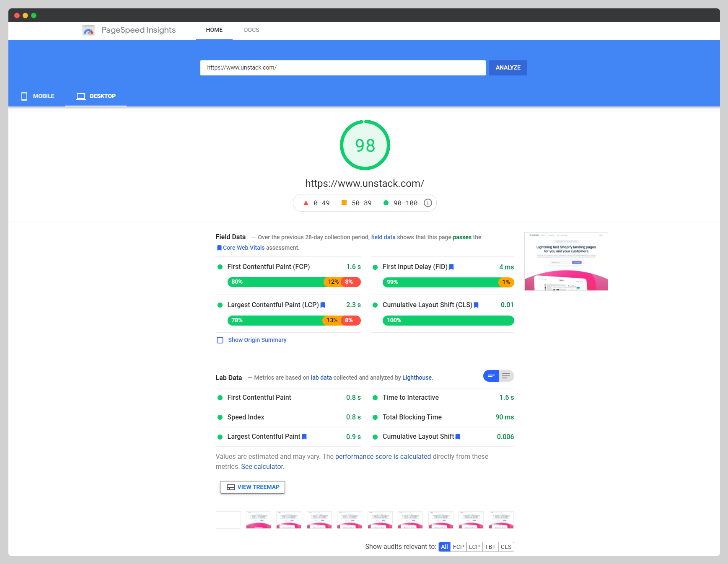Click the info icon next to score legend
The height and width of the screenshot is (564, 728).
(427, 203)
